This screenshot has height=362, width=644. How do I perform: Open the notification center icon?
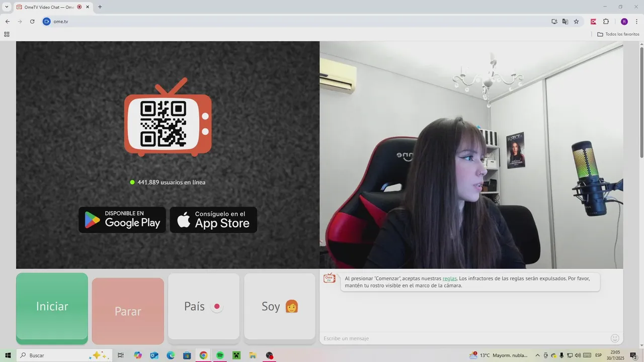[x=633, y=355]
